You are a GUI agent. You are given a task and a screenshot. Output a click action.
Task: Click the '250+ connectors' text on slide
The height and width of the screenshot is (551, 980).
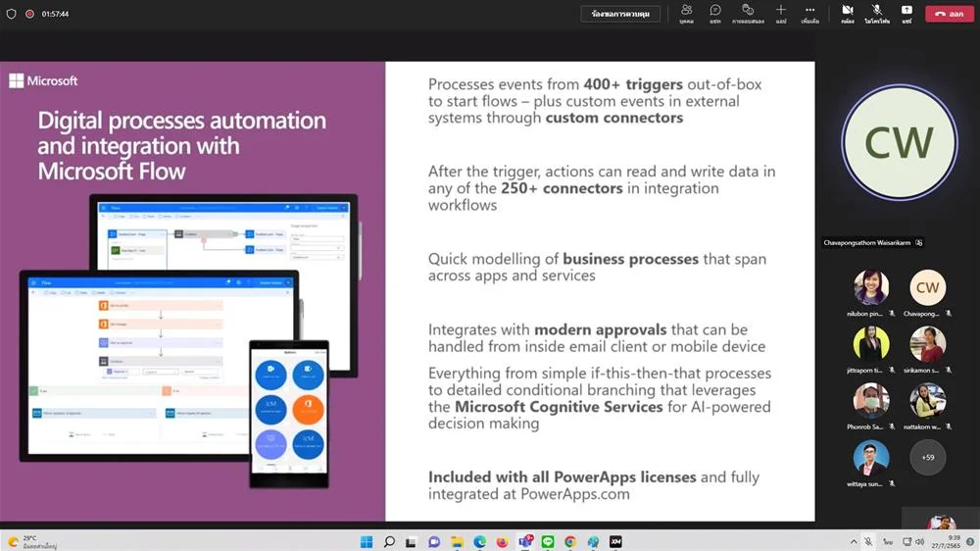pyautogui.click(x=562, y=188)
